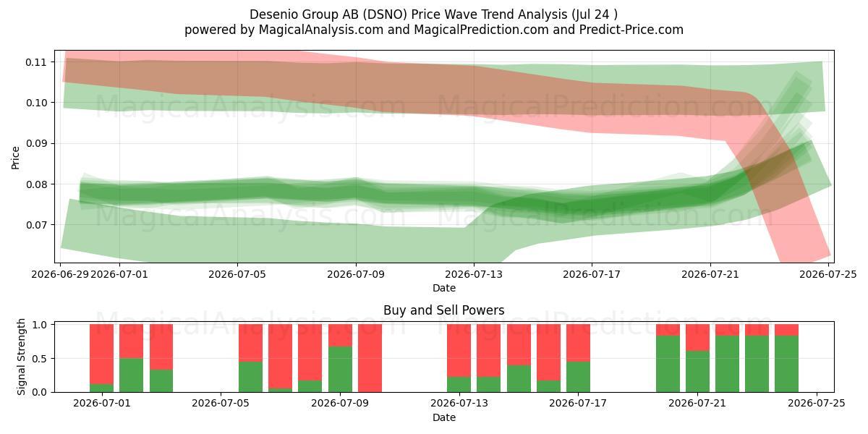Click the chart title mentioning Desenio Group AB (DSNO)

coord(434,14)
